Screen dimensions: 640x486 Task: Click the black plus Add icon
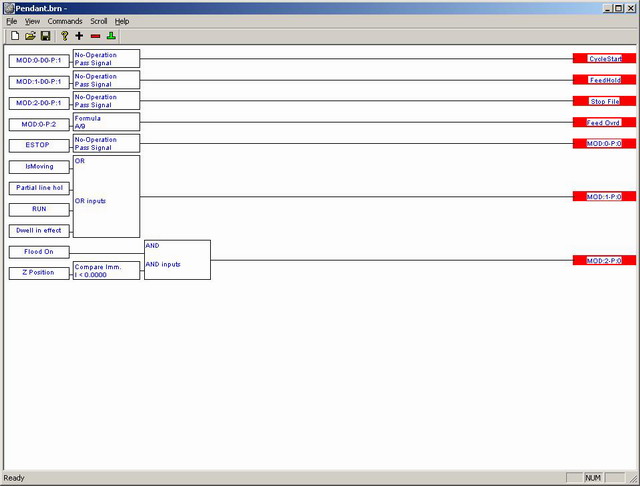pyautogui.click(x=79, y=36)
